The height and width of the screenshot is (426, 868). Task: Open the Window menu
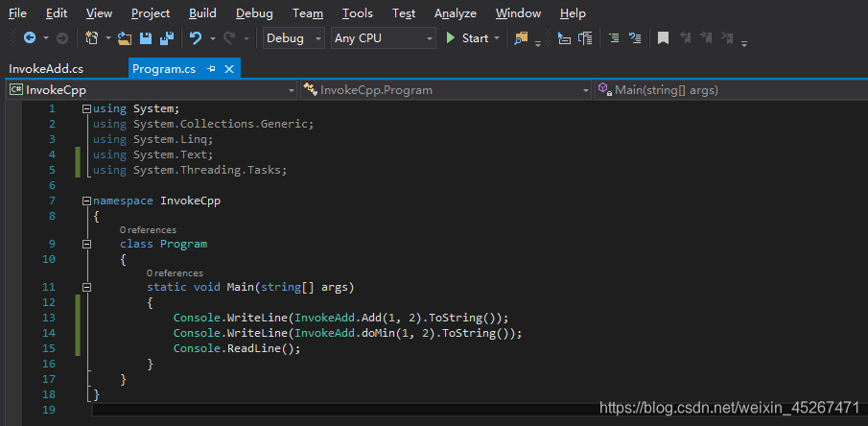tap(519, 12)
